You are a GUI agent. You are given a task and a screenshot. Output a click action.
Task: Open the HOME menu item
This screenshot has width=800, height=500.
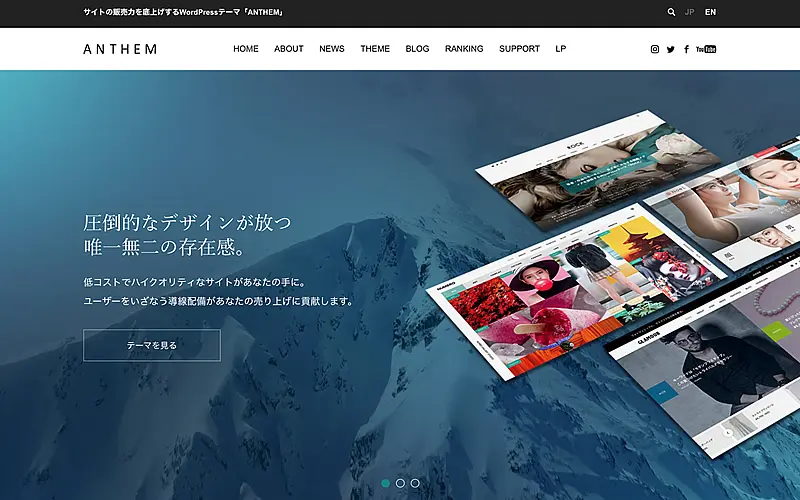click(x=246, y=49)
